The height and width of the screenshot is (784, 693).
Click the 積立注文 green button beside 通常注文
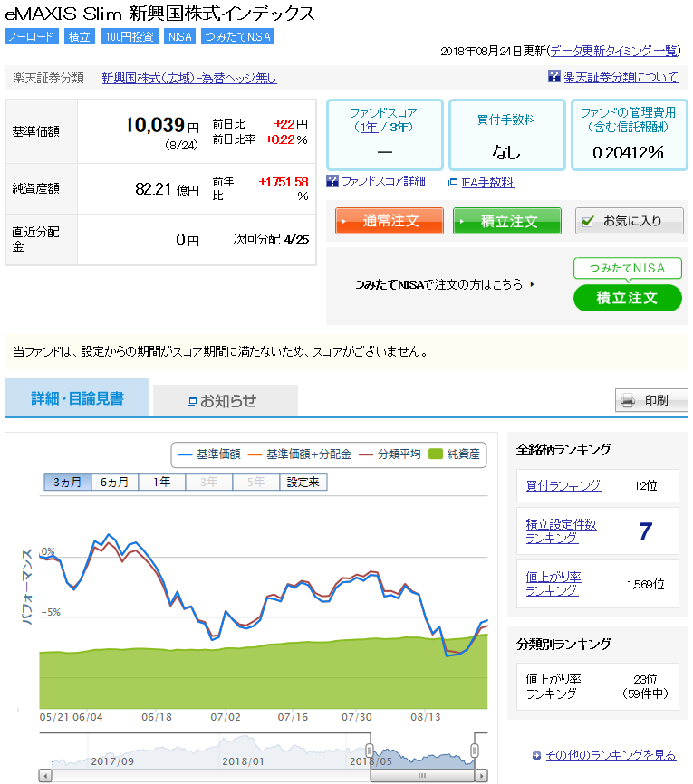[x=507, y=221]
